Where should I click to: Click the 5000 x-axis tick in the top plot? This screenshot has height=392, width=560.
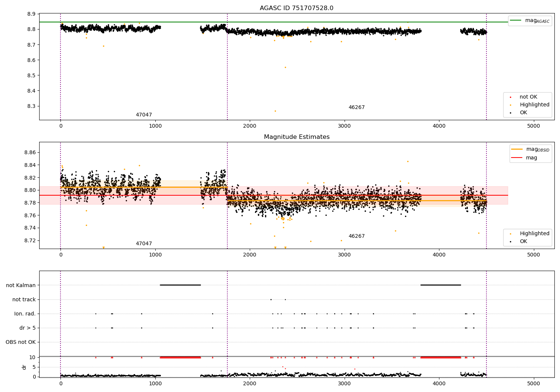click(533, 126)
